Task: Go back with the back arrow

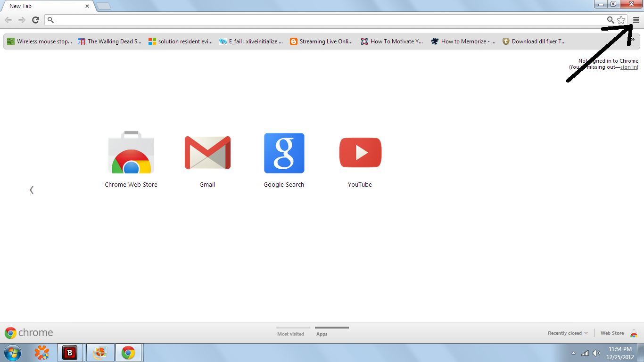Action: click(8, 20)
